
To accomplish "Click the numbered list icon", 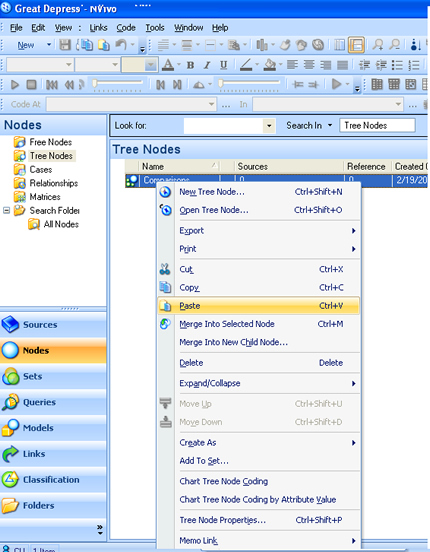I will click(x=414, y=65).
